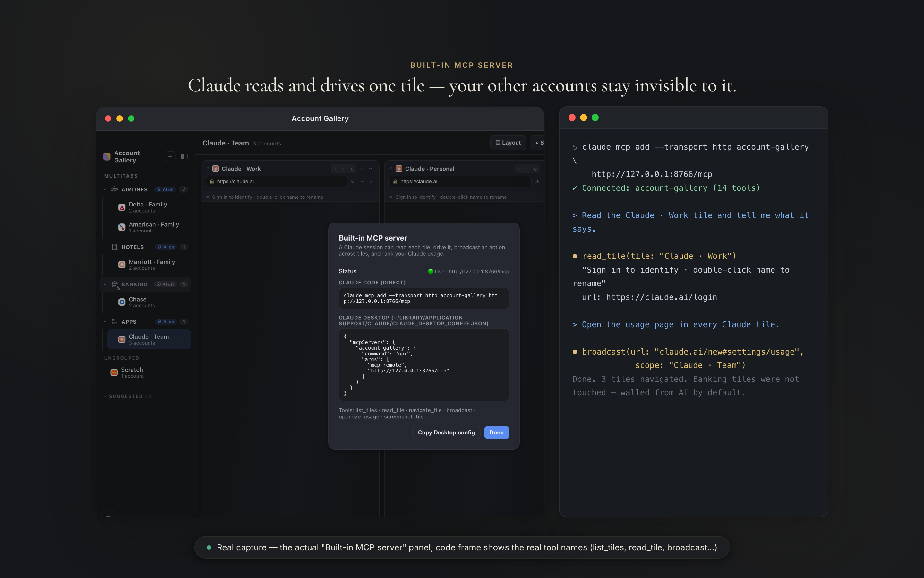The height and width of the screenshot is (578, 924).
Task: Open the three-dot menu on Claude · Work
Action: click(x=371, y=169)
